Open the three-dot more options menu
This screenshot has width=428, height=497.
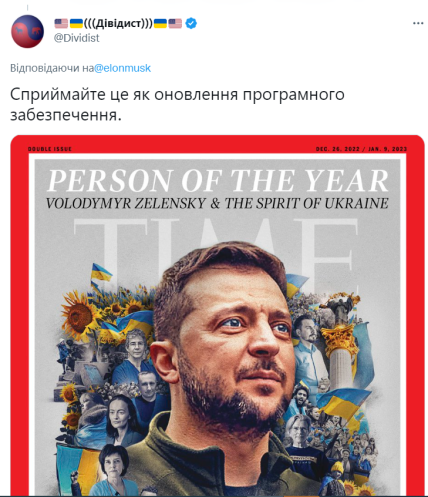click(418, 23)
